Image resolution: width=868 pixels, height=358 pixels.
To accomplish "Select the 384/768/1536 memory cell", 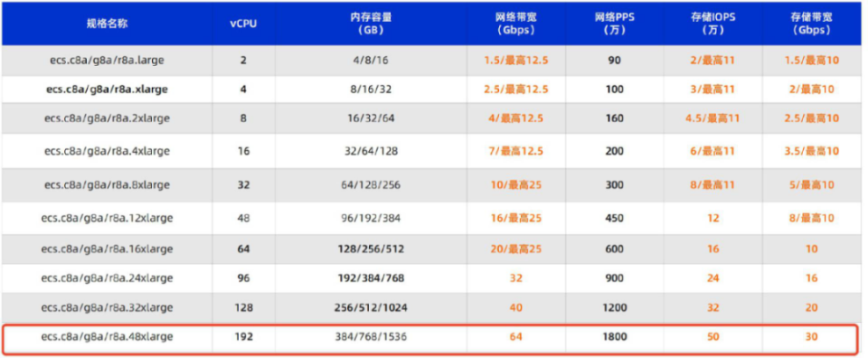I will click(x=371, y=336).
